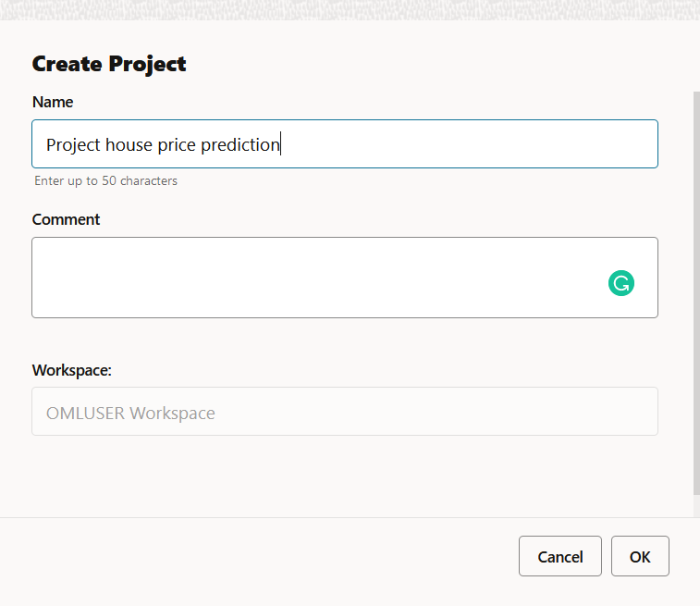
Task: Click the green Grammarly icon in Comment box
Action: point(621,283)
